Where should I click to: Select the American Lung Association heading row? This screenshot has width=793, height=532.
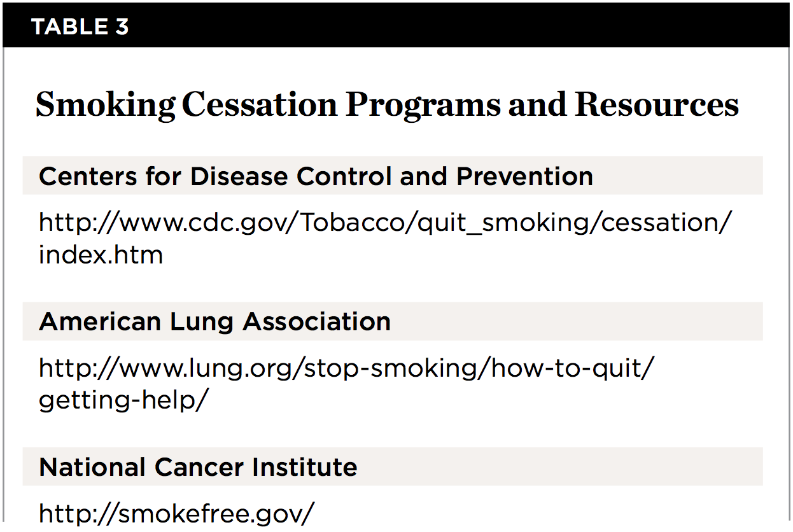(392, 321)
